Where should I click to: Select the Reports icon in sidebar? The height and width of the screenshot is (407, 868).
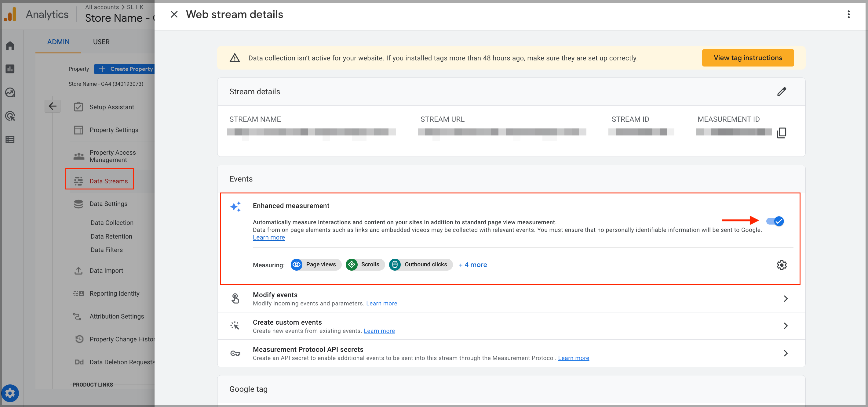click(10, 69)
